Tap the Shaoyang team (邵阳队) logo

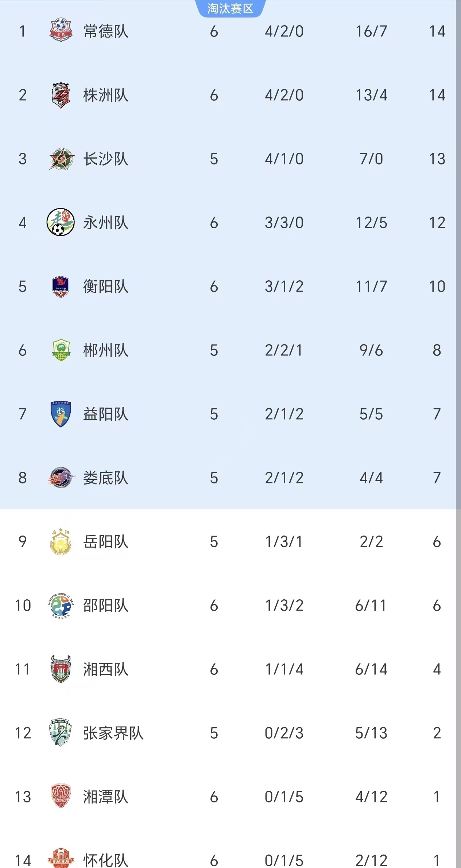click(61, 606)
